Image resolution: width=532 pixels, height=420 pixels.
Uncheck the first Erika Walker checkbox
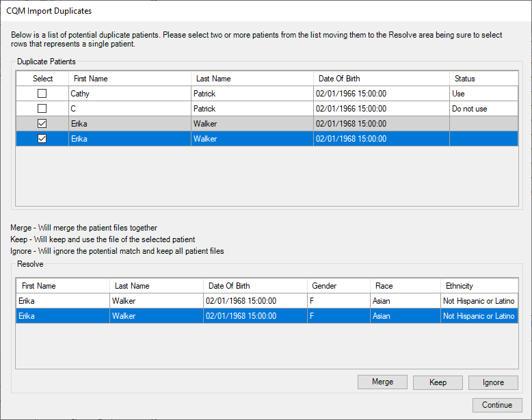click(x=42, y=124)
